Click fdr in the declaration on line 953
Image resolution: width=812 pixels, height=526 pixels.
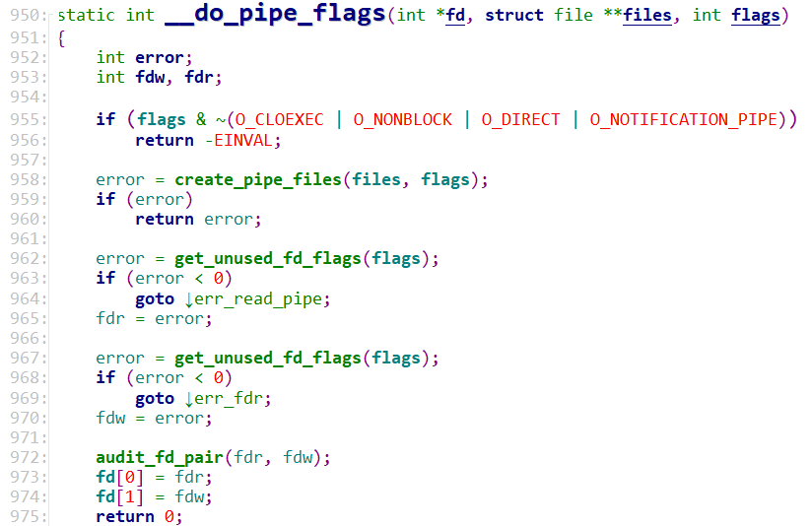tap(199, 77)
